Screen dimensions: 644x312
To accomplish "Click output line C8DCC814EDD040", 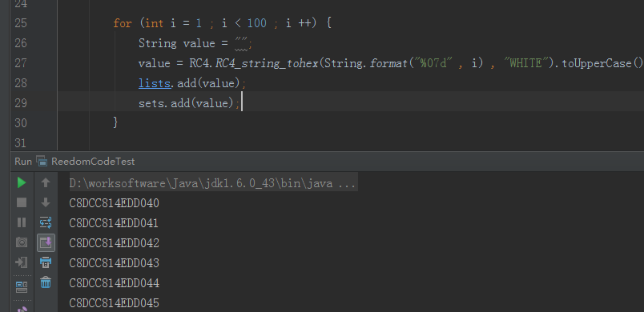I will coord(115,203).
